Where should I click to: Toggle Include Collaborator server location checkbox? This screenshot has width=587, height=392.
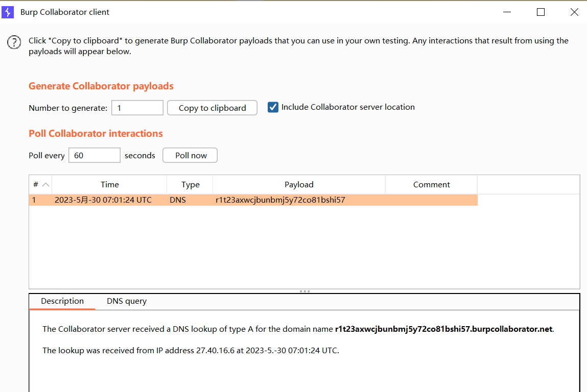[273, 107]
